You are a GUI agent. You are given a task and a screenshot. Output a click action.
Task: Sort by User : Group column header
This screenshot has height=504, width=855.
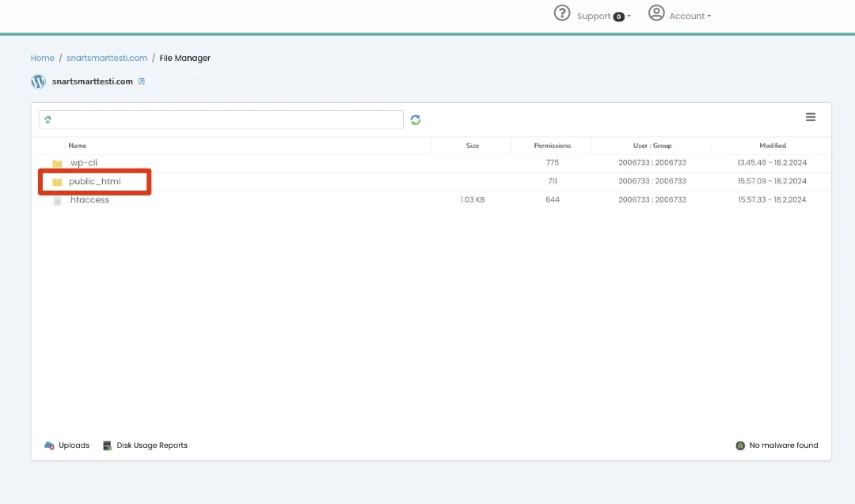[652, 146]
